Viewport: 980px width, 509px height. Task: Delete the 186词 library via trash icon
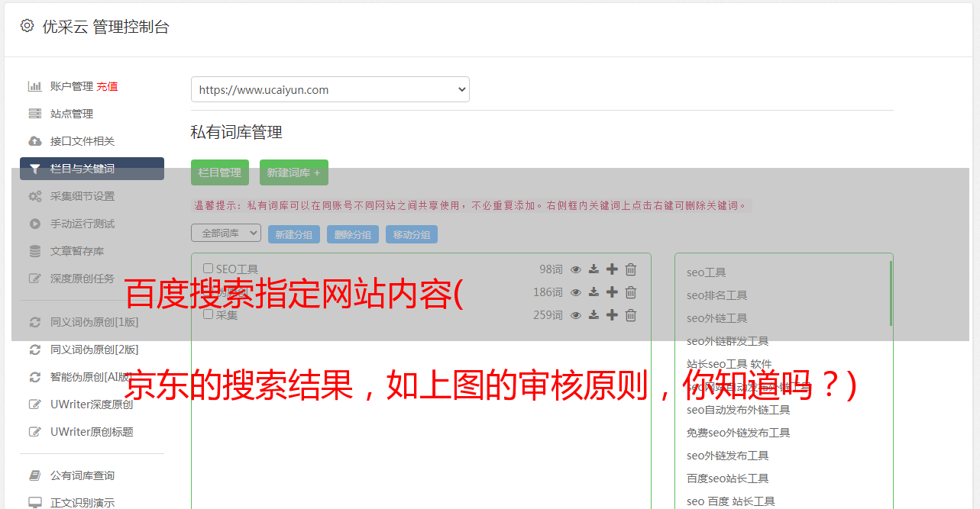pos(631,292)
